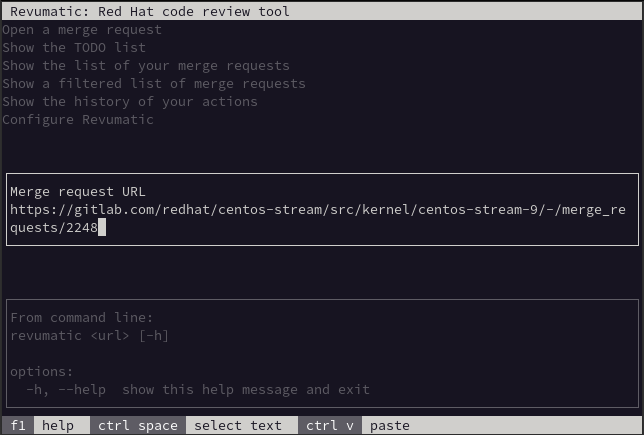The height and width of the screenshot is (435, 644).
Task: Click the 'Configure Revumatic' menu entry
Action: pyautogui.click(x=78, y=120)
